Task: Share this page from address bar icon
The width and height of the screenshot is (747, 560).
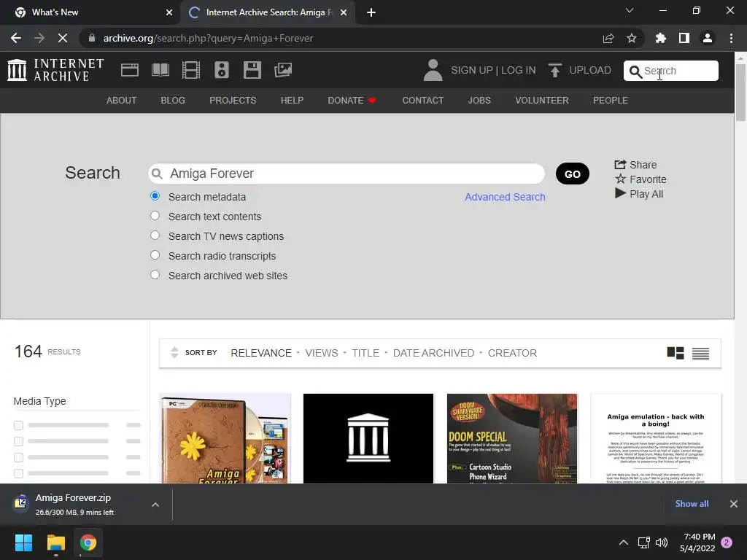Action: 608,38
